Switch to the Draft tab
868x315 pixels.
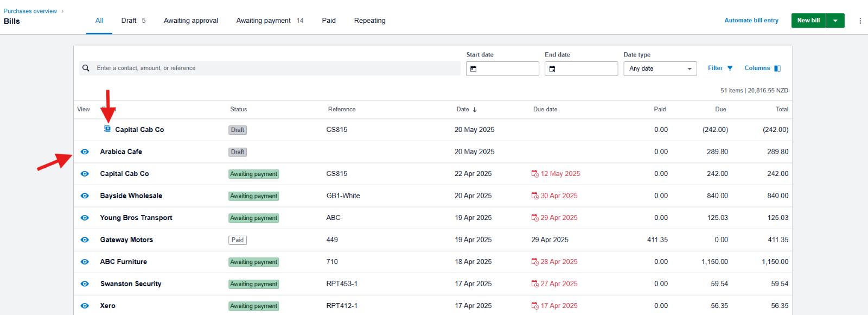pyautogui.click(x=133, y=21)
